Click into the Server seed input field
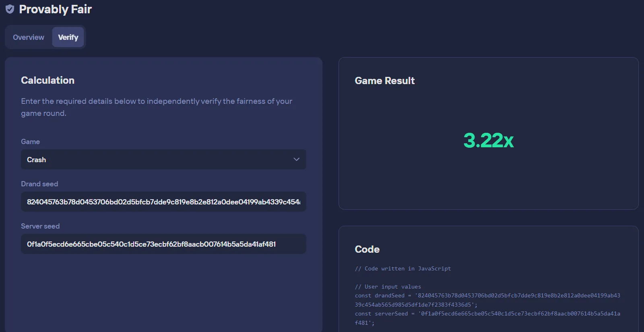 [x=163, y=244]
